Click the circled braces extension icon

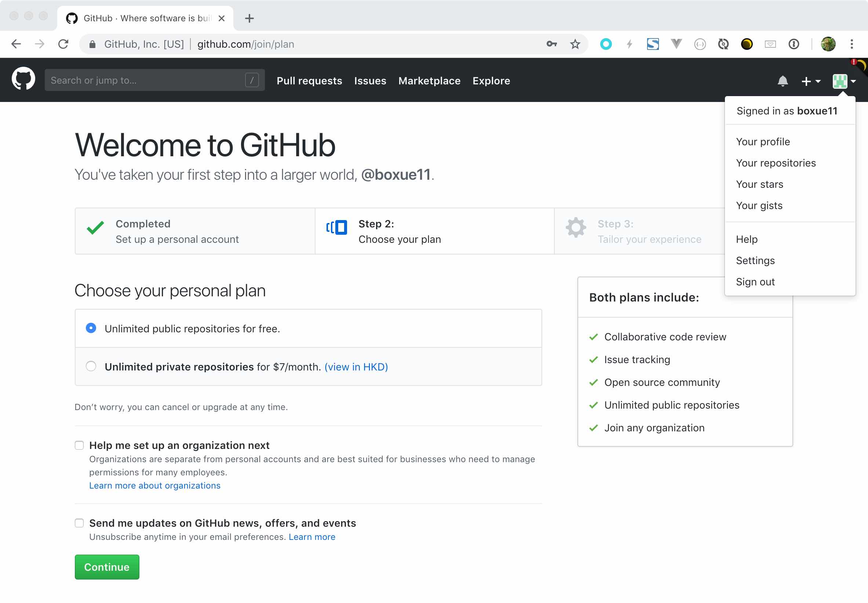[x=700, y=44]
